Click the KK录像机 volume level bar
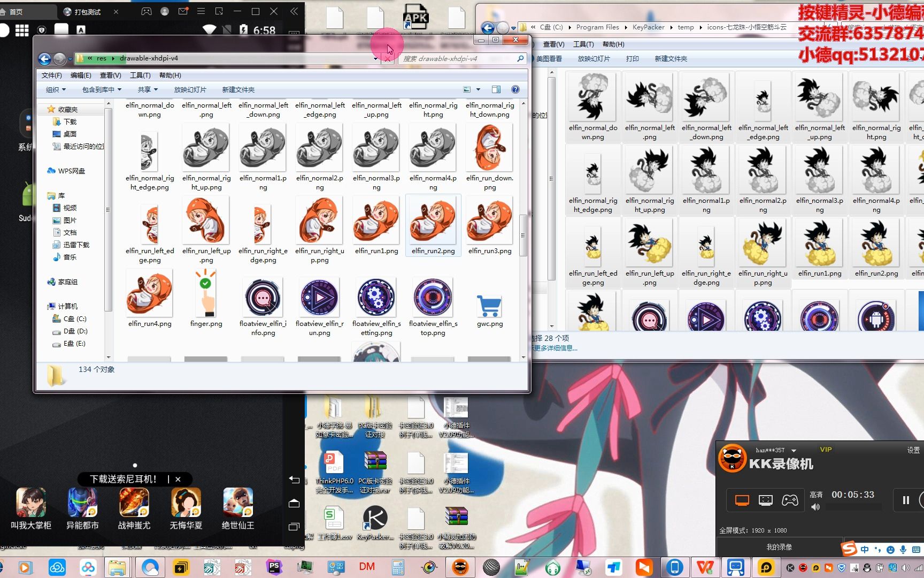 pyautogui.click(x=853, y=507)
